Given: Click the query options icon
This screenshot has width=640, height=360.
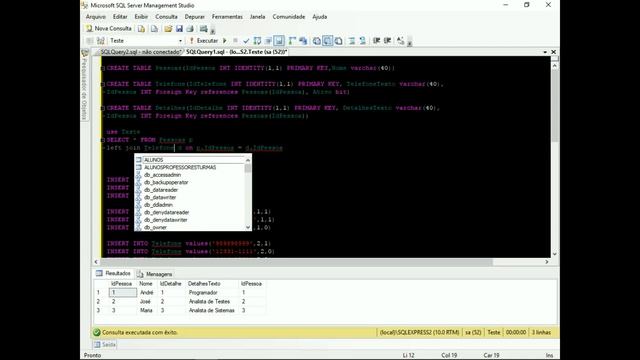Looking at the screenshot, I should 268,41.
